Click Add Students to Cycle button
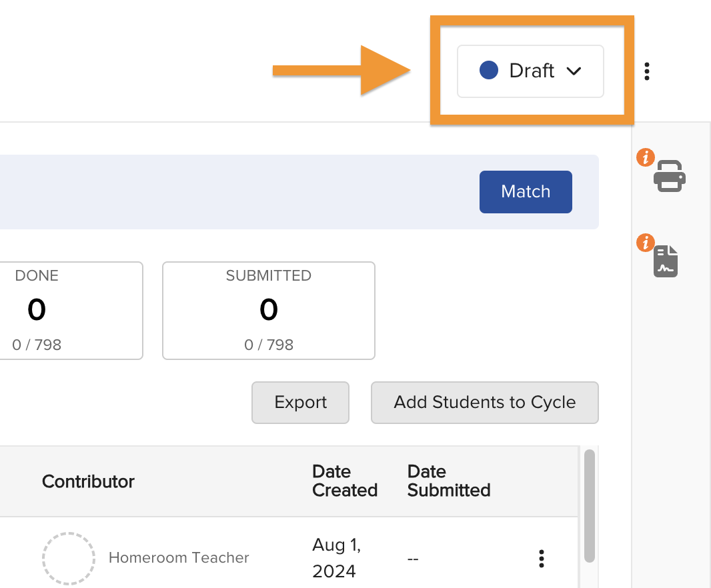 tap(485, 403)
